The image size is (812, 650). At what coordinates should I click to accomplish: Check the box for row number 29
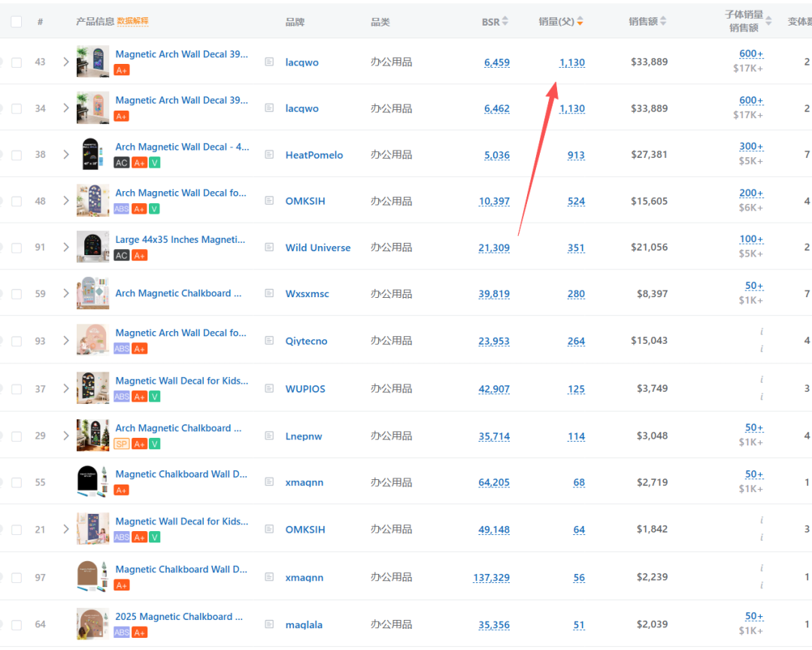(x=17, y=436)
